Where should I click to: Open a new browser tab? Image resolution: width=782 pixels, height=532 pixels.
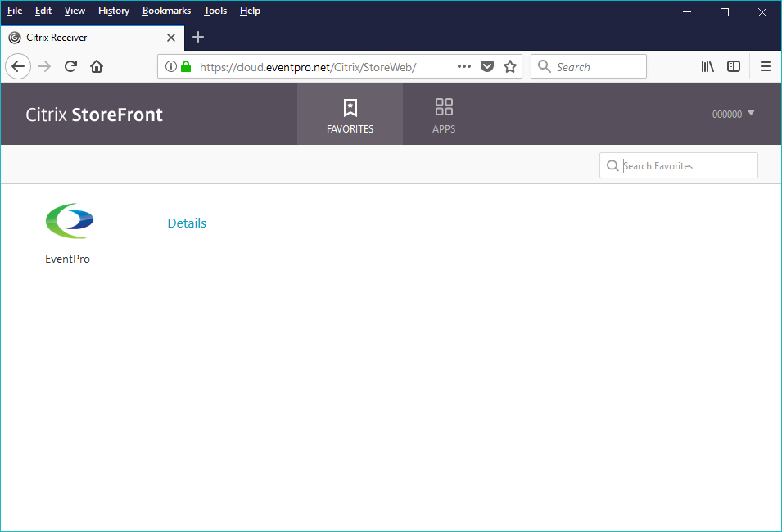click(198, 37)
